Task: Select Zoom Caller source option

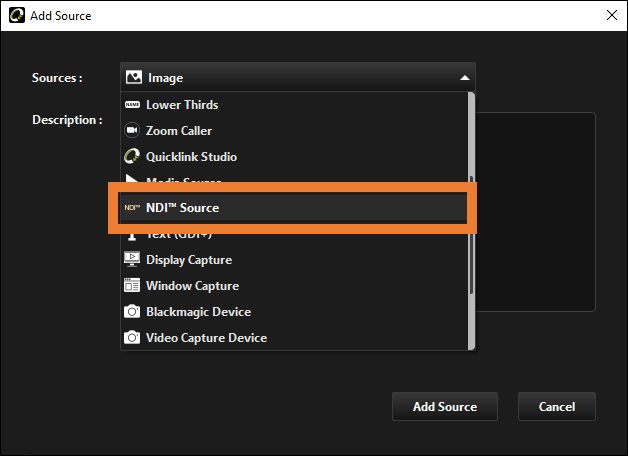Action: (x=294, y=131)
